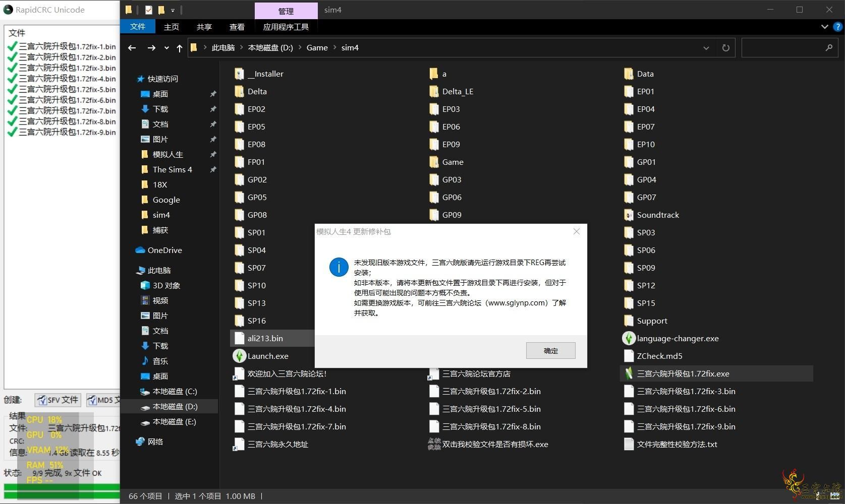This screenshot has height=504, width=845.
Task: Click SFV 文件 button in RapidCRC
Action: pos(57,400)
